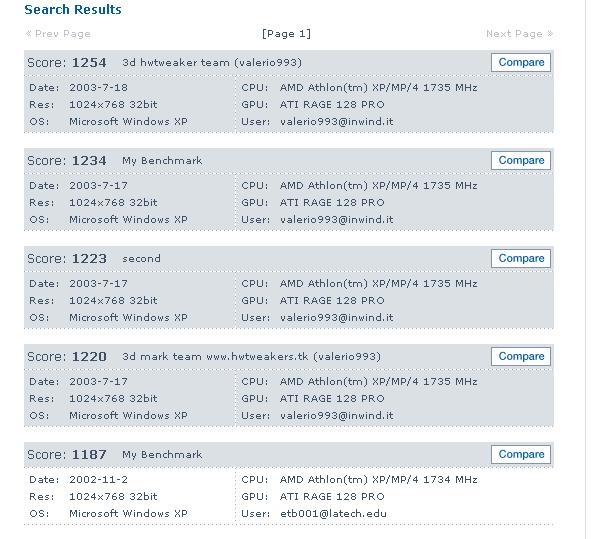This screenshot has width=612, height=539.
Task: Click Compare for score 1223 result
Action: (x=521, y=258)
